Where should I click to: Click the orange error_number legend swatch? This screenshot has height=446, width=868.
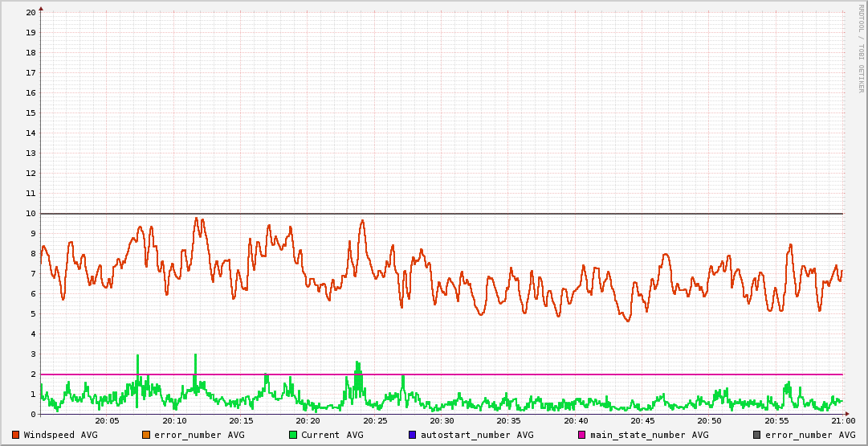(x=145, y=435)
